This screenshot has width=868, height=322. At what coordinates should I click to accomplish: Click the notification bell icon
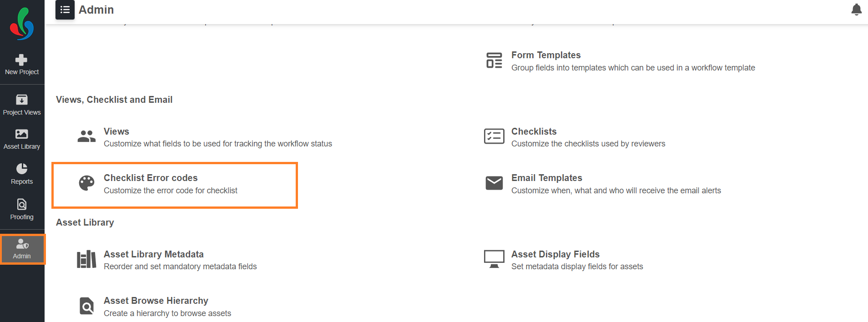(x=856, y=10)
